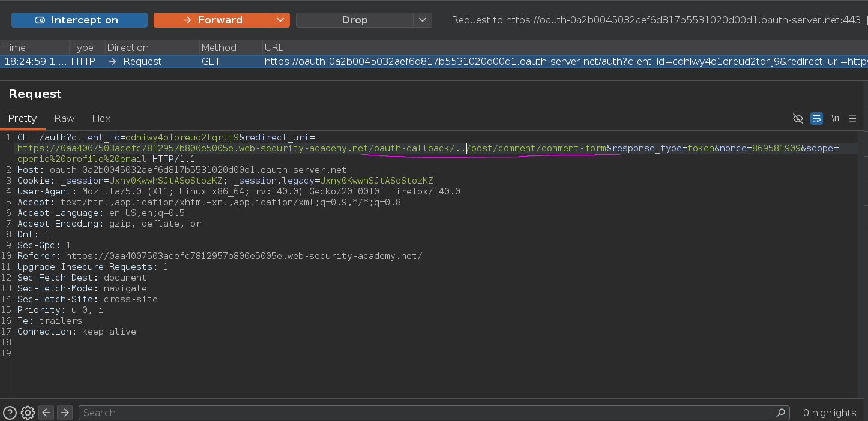
Task: Click the Upgrade-Insecure-Requests header line
Action: [x=93, y=267]
